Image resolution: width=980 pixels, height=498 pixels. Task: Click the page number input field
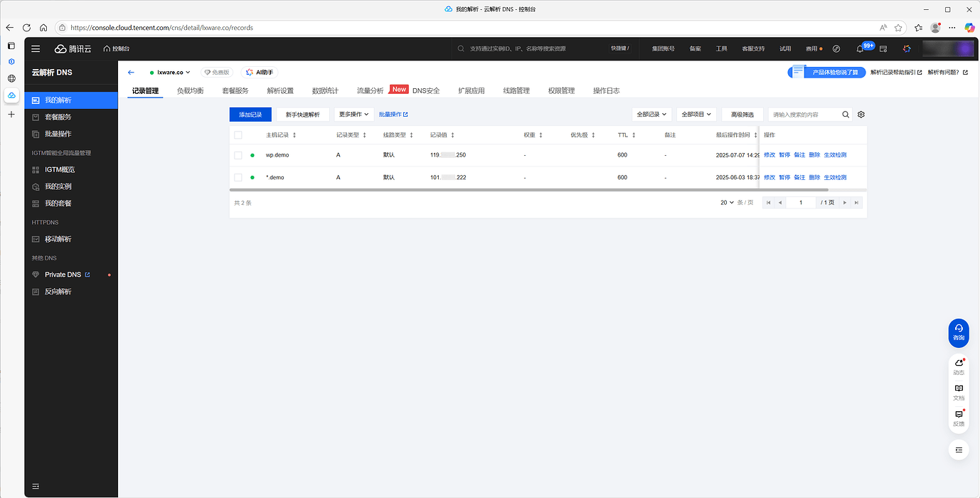coord(800,202)
